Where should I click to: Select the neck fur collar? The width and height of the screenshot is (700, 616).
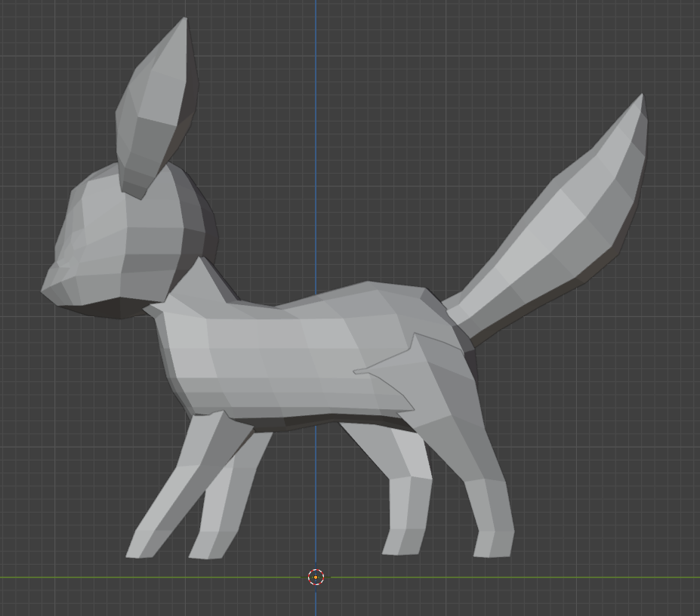(x=193, y=291)
